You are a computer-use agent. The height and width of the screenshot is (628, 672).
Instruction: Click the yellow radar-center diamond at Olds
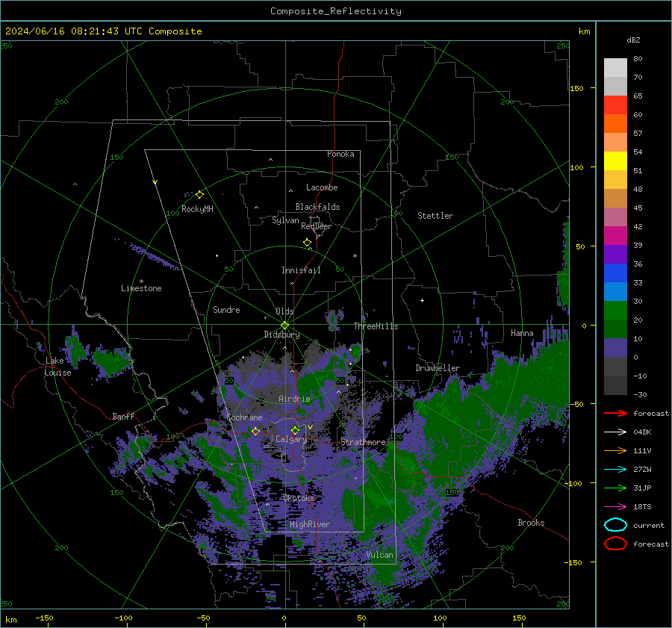coord(284,325)
